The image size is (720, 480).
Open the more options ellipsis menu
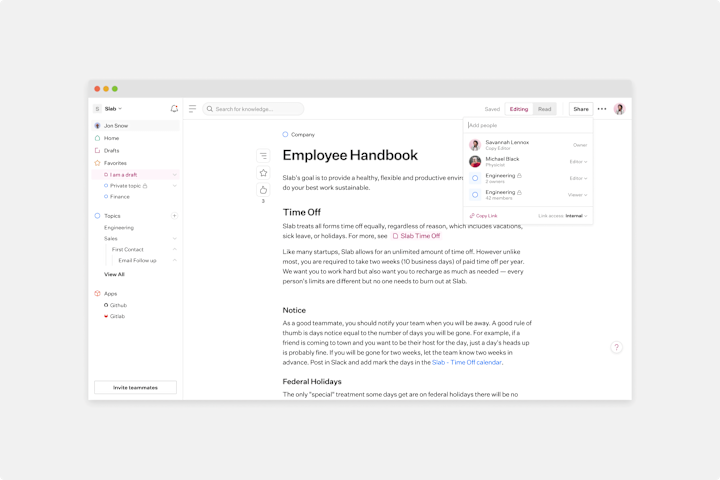pos(602,109)
